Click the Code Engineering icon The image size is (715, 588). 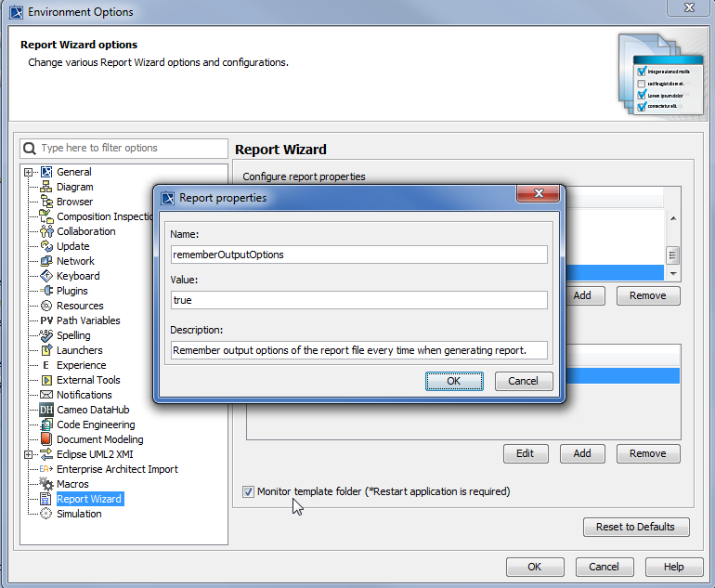46,425
